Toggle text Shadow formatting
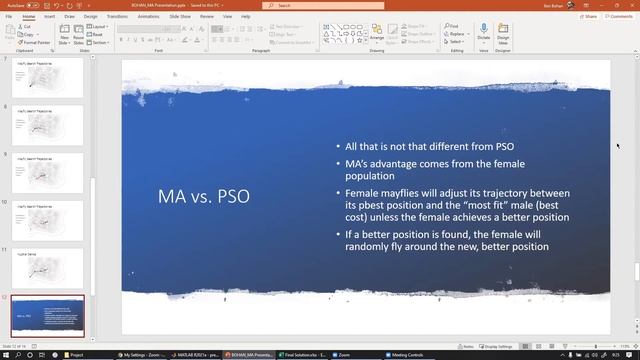Image resolution: width=640 pixels, height=360 pixels. 142,40
